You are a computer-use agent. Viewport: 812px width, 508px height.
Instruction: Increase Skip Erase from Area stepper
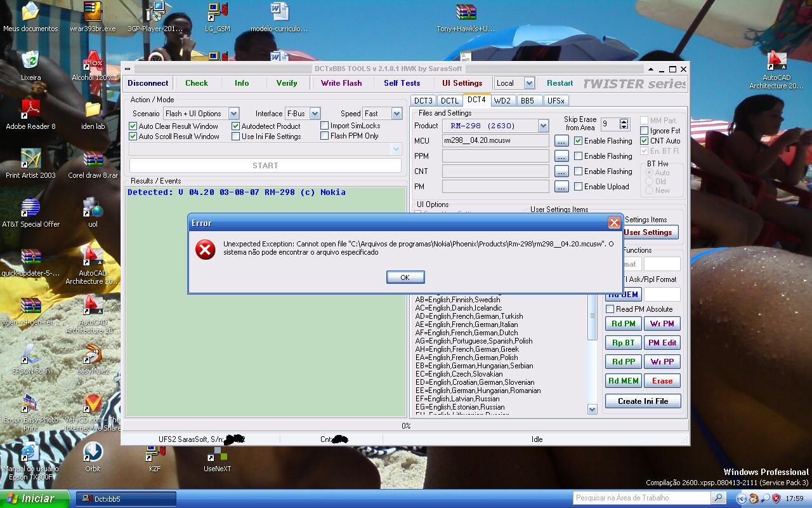point(624,121)
